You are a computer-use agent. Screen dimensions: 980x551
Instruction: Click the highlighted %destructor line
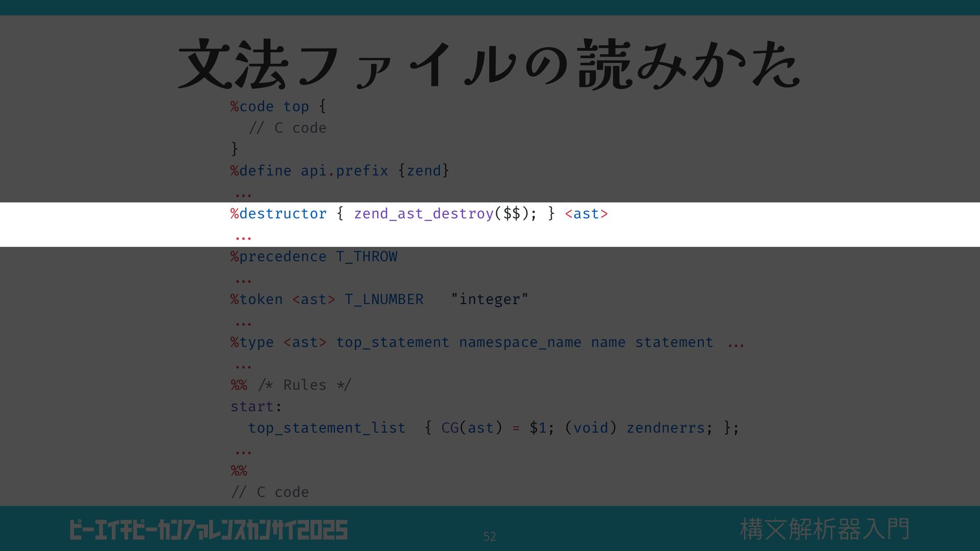click(x=419, y=213)
